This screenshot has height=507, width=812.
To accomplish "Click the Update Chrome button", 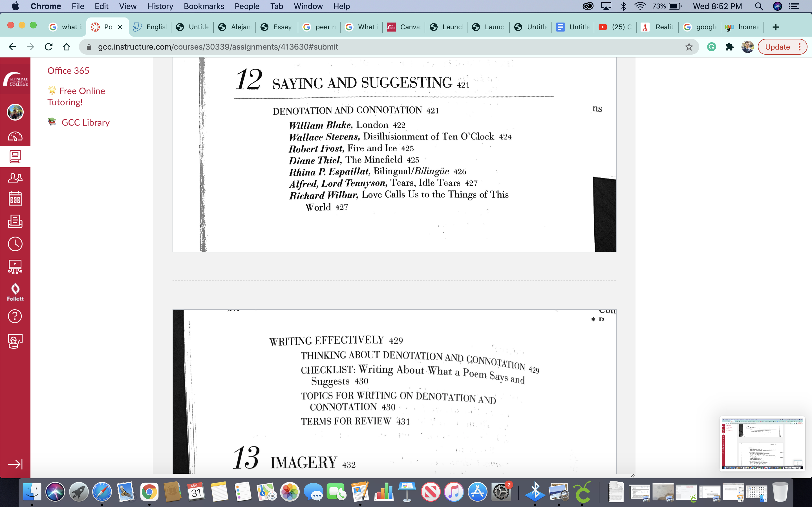I will (777, 47).
